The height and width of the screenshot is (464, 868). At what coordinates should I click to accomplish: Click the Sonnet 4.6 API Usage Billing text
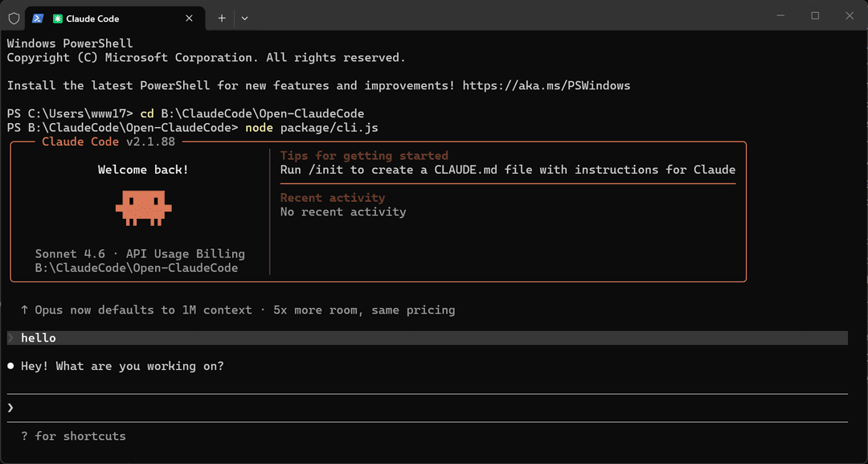pyautogui.click(x=140, y=254)
